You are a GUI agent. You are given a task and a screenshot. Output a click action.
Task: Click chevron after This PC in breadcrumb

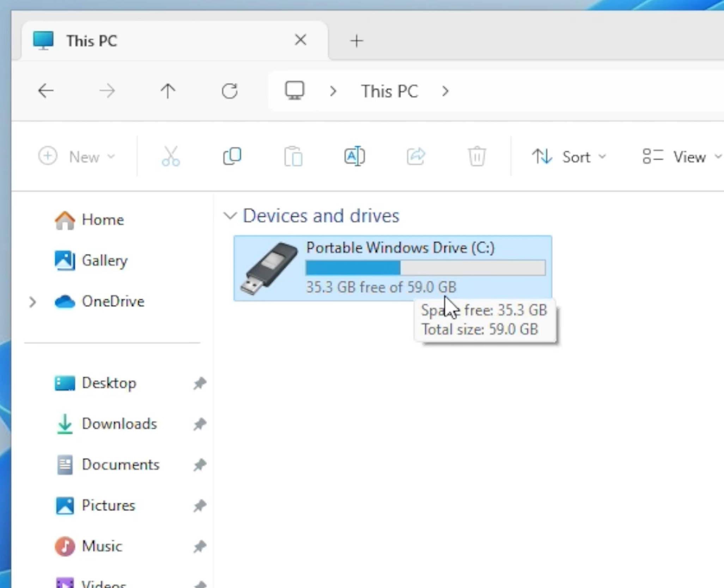tap(445, 91)
